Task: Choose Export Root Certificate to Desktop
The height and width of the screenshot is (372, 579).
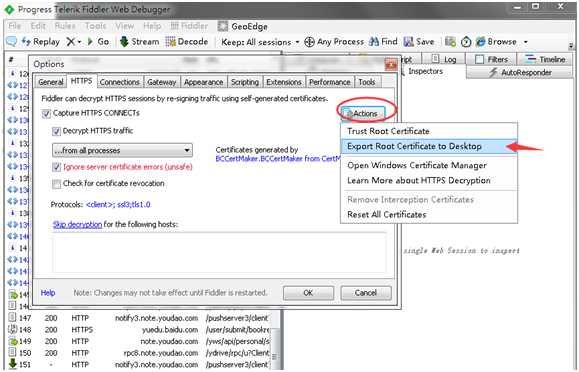Action: [x=429, y=146]
